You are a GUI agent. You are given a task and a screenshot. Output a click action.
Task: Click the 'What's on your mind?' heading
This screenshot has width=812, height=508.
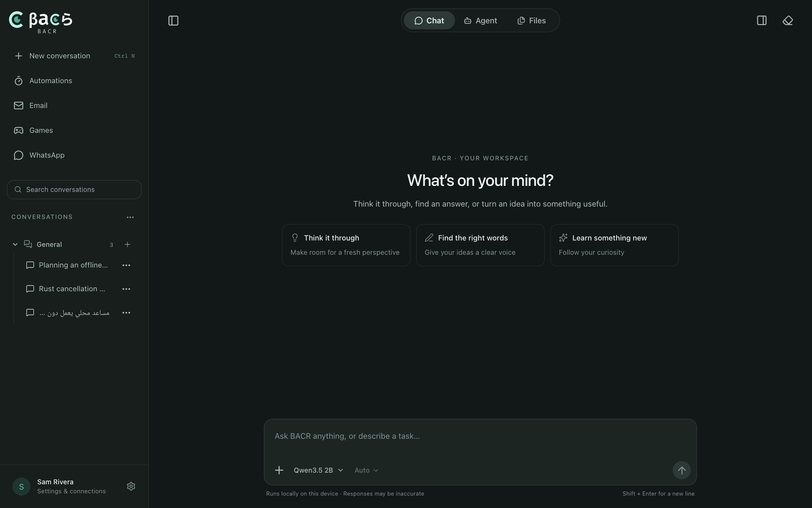coord(480,181)
